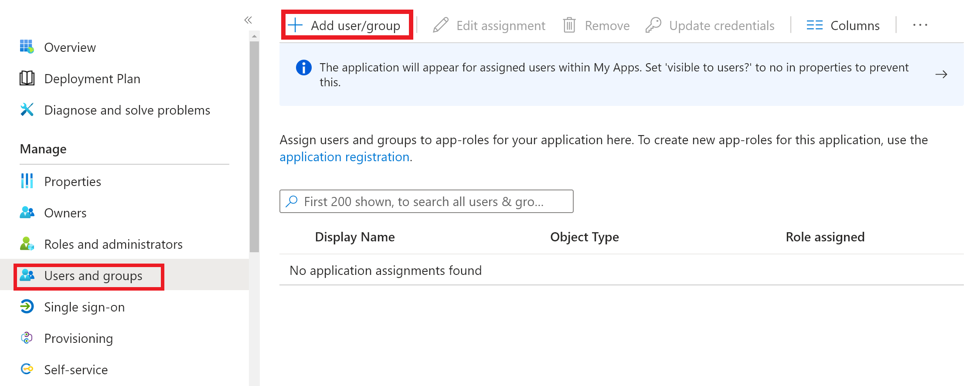
Task: Click the Remove button label
Action: tap(607, 26)
